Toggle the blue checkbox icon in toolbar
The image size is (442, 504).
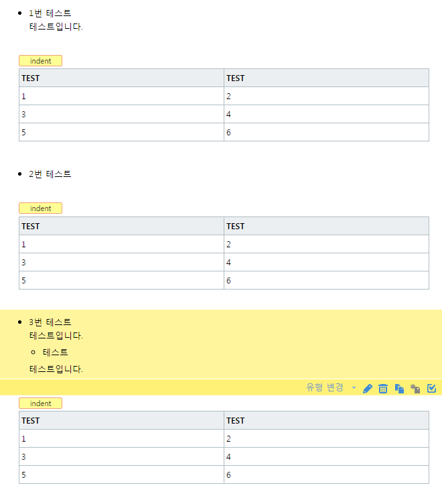click(431, 388)
